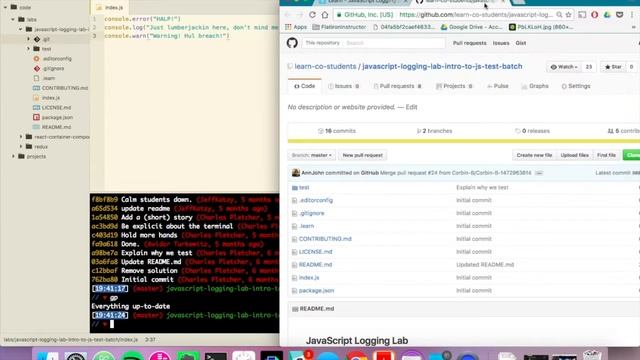Viewport: 640px width, 360px height.
Task: Click the GitHub octocat logo
Action: [292, 43]
